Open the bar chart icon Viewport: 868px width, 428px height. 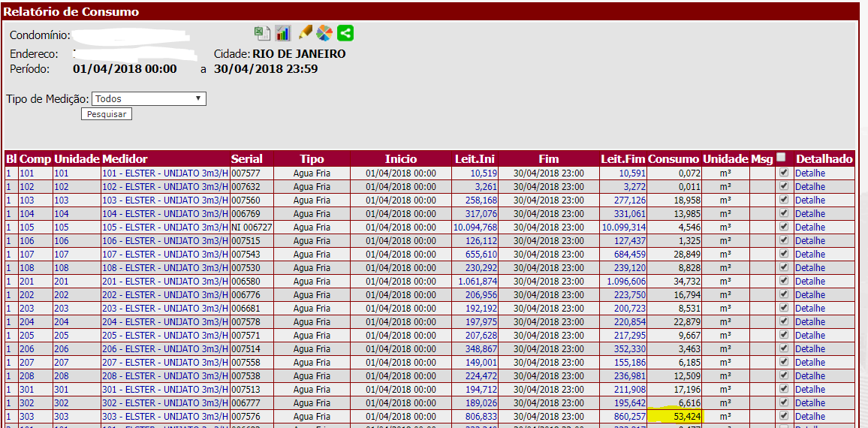282,33
